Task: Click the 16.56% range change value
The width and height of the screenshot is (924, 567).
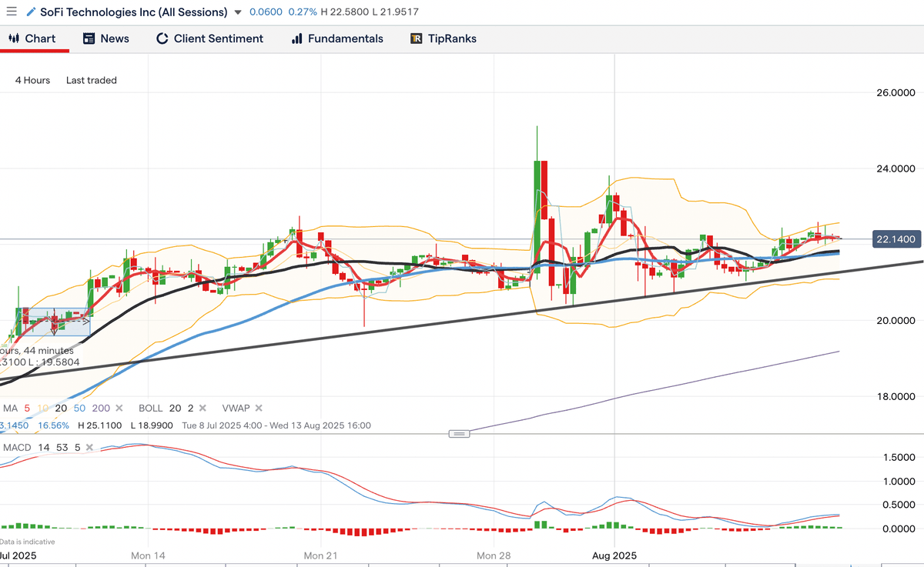Action: (x=53, y=425)
